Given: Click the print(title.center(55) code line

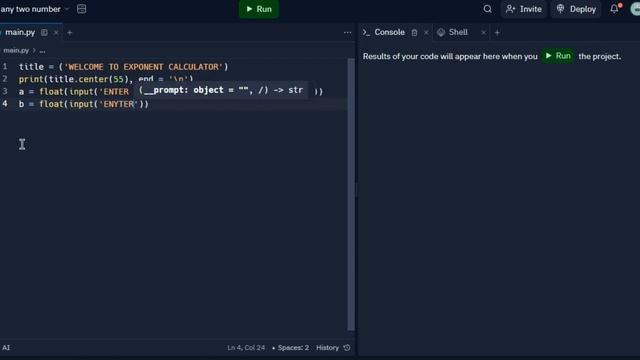Looking at the screenshot, I should pyautogui.click(x=106, y=79).
